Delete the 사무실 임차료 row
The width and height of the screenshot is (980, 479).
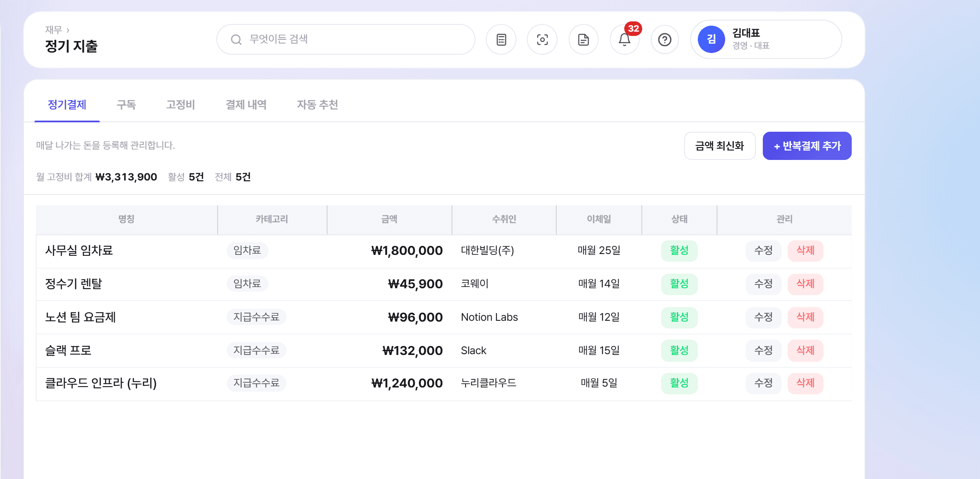click(x=806, y=251)
